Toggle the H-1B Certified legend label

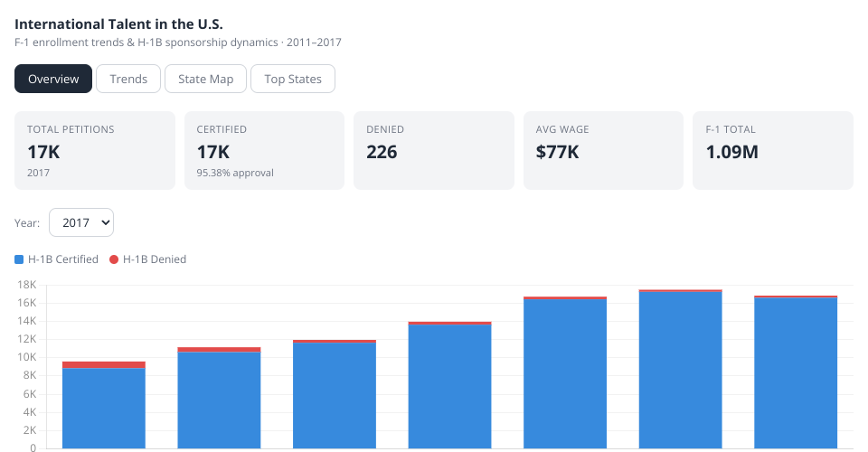(63, 259)
